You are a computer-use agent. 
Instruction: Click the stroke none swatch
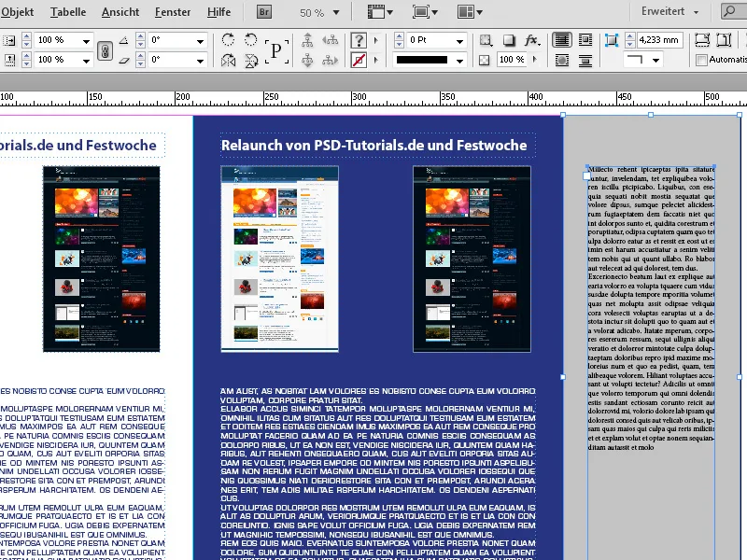click(x=359, y=60)
